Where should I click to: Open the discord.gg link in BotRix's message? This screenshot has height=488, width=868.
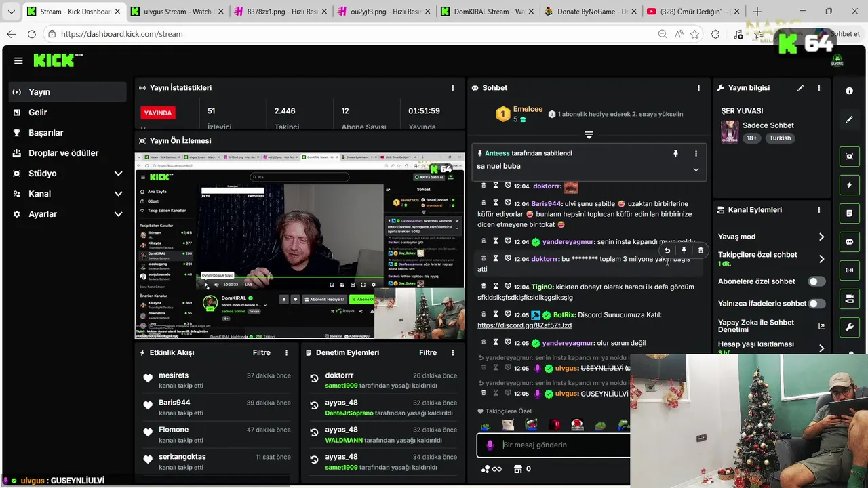tap(524, 325)
